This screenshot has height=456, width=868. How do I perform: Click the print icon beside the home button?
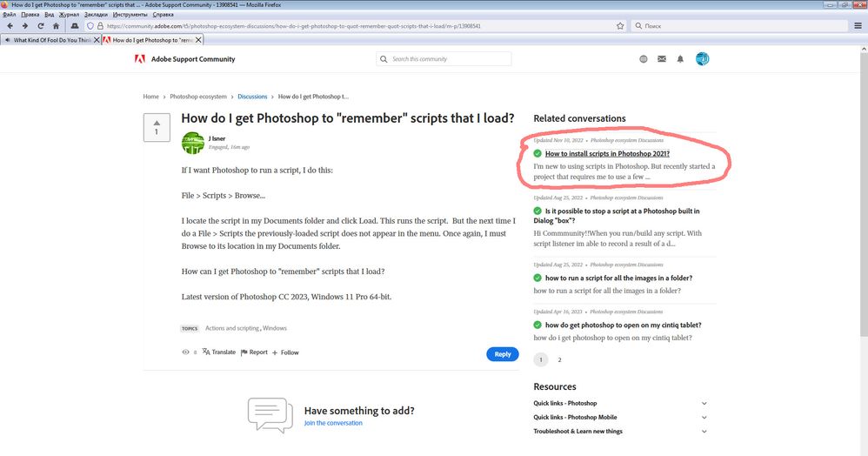[x=75, y=26]
